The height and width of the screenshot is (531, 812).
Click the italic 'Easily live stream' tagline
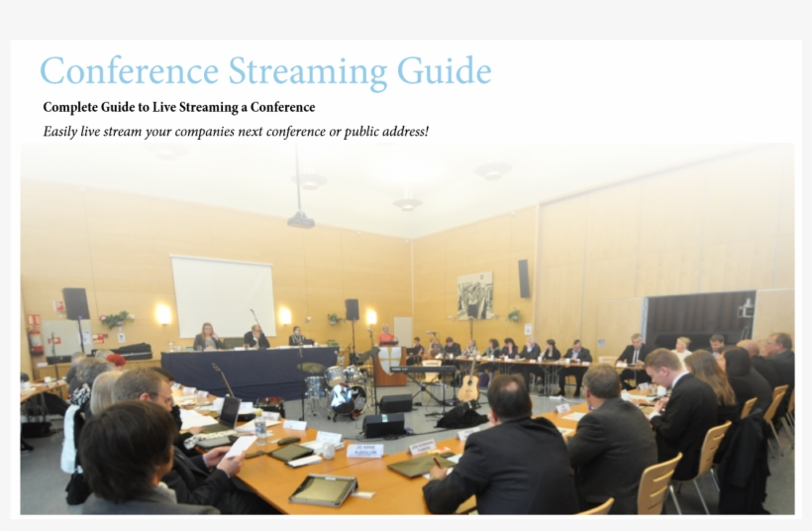(236, 132)
